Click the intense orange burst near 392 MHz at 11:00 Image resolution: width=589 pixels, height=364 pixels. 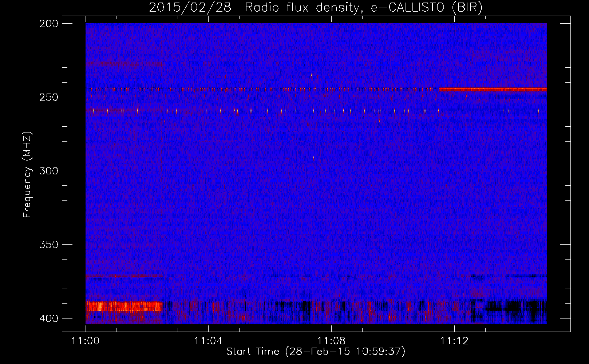click(123, 306)
